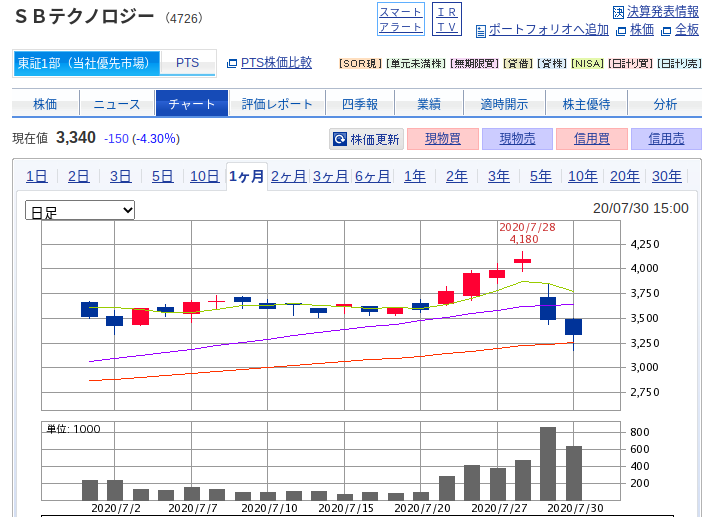Click the 2020/7/30 date axis label
Viewport: 710px width, 517px height.
click(x=575, y=508)
